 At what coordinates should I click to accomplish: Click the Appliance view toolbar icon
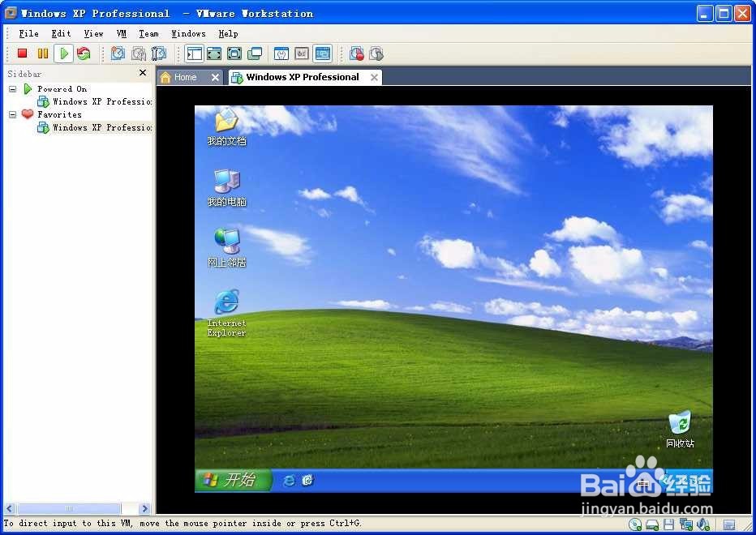click(x=302, y=53)
